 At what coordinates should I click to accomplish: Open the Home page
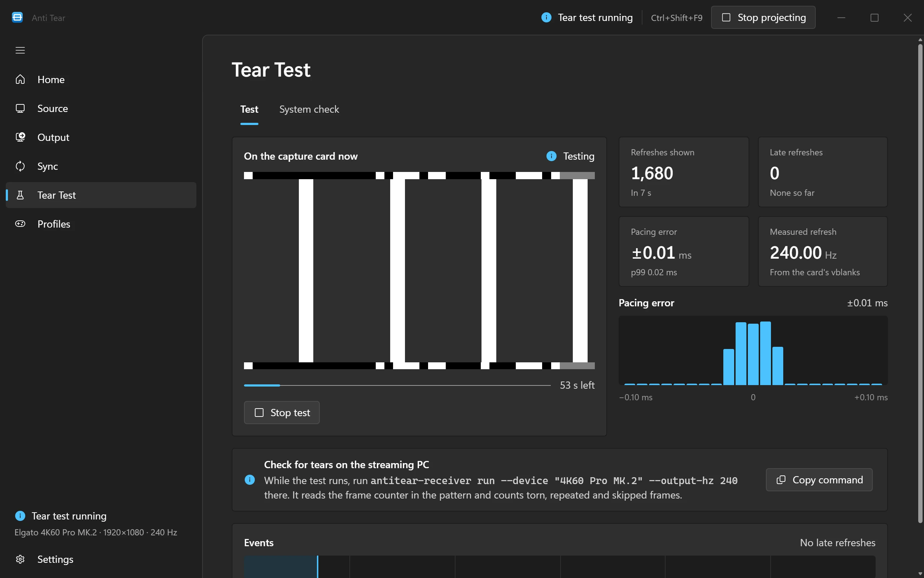point(101,79)
